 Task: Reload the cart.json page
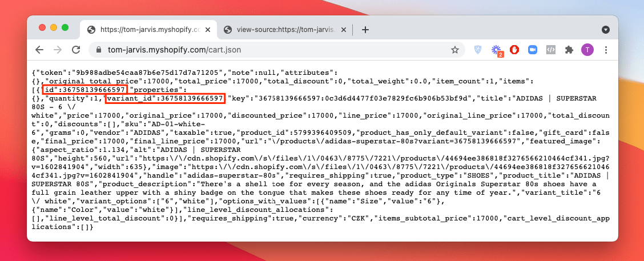pos(76,50)
